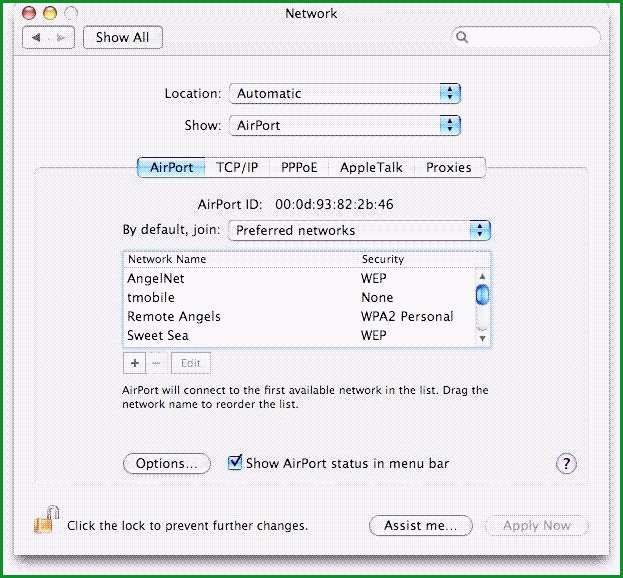Viewport: 623px width, 578px height.
Task: Click the list scroll down arrow
Action: [482, 338]
